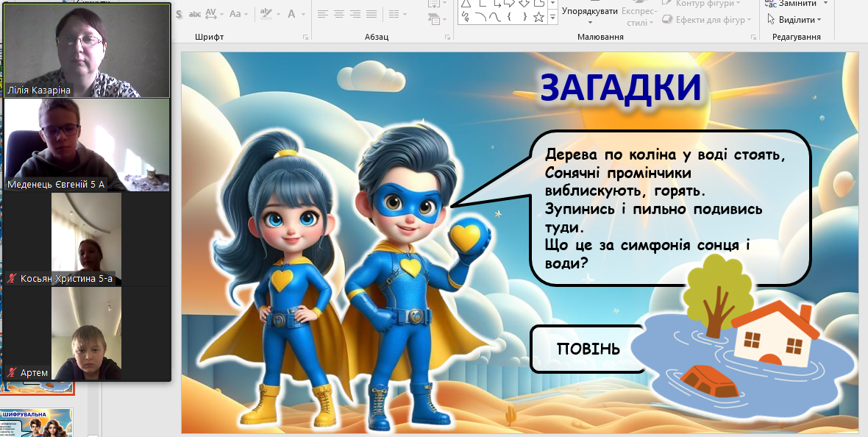868x437 pixels.
Task: Select Лілія Казаріна video tile
Action: (x=87, y=51)
